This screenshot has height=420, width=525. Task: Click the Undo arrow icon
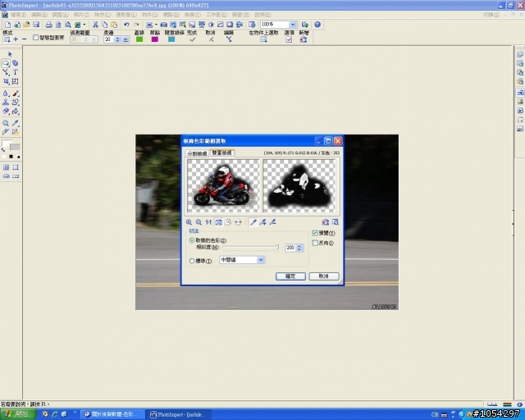point(126,25)
